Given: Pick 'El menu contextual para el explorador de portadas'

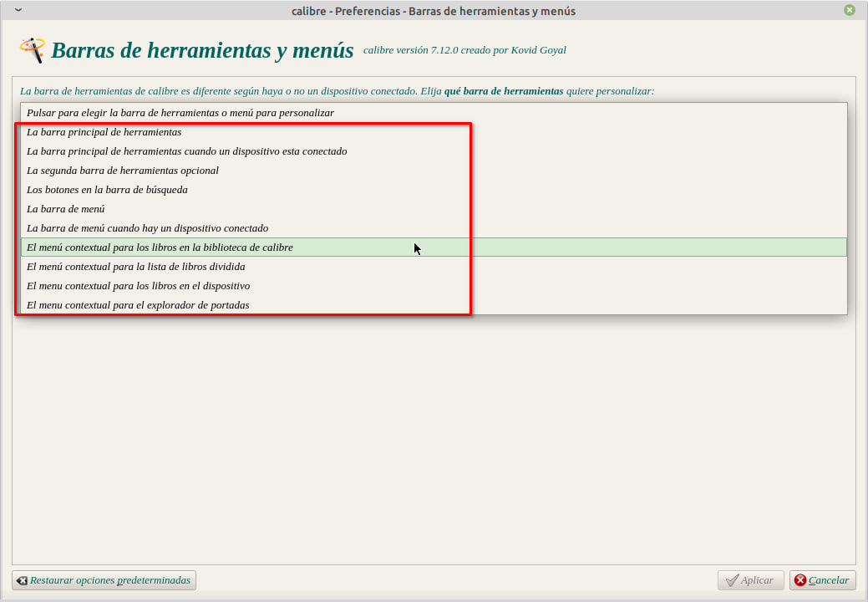Looking at the screenshot, I should click(x=434, y=305).
